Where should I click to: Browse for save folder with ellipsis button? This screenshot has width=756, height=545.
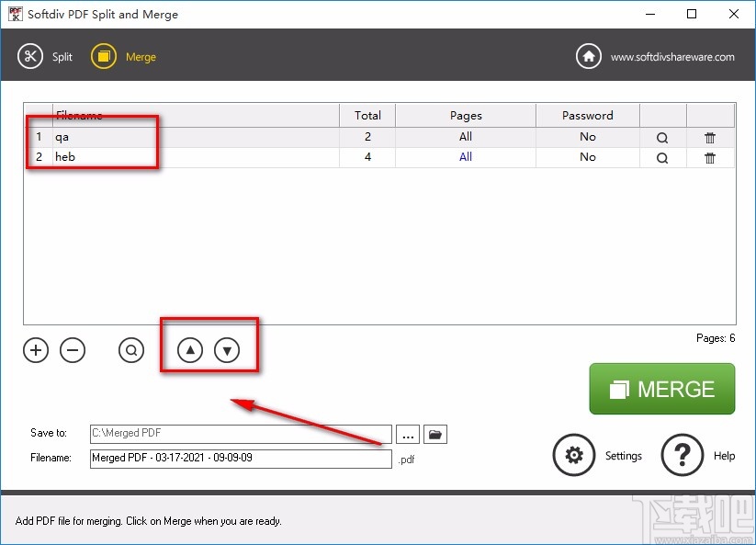pyautogui.click(x=408, y=434)
